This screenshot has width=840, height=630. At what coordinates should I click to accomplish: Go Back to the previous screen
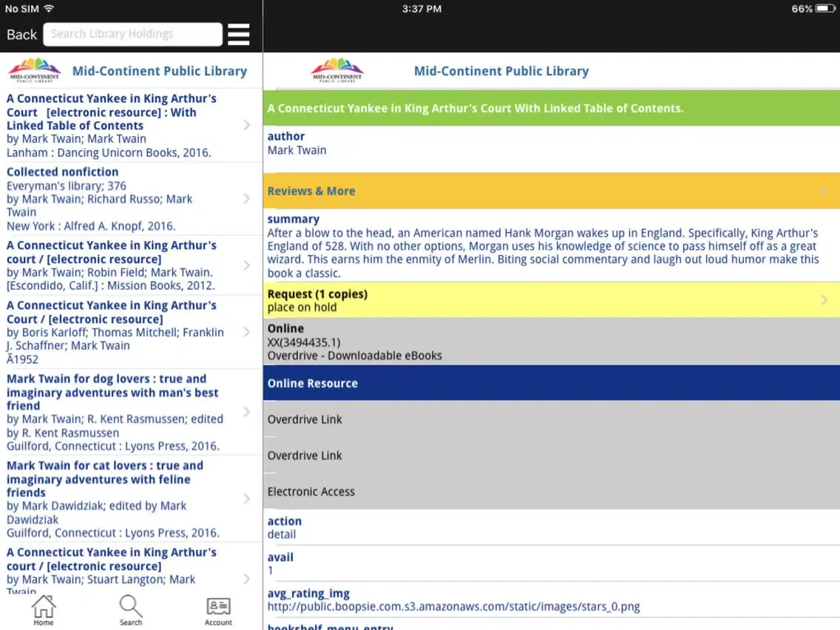click(21, 35)
